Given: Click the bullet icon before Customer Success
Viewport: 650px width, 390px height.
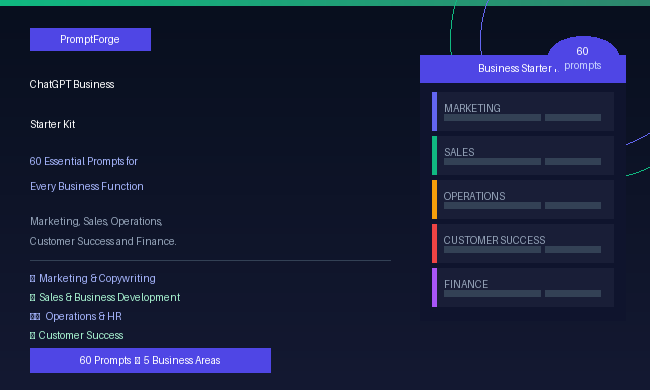Looking at the screenshot, I should point(32,336).
